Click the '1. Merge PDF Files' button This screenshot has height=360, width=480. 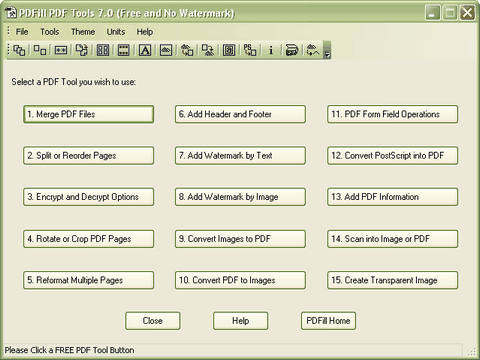click(89, 114)
